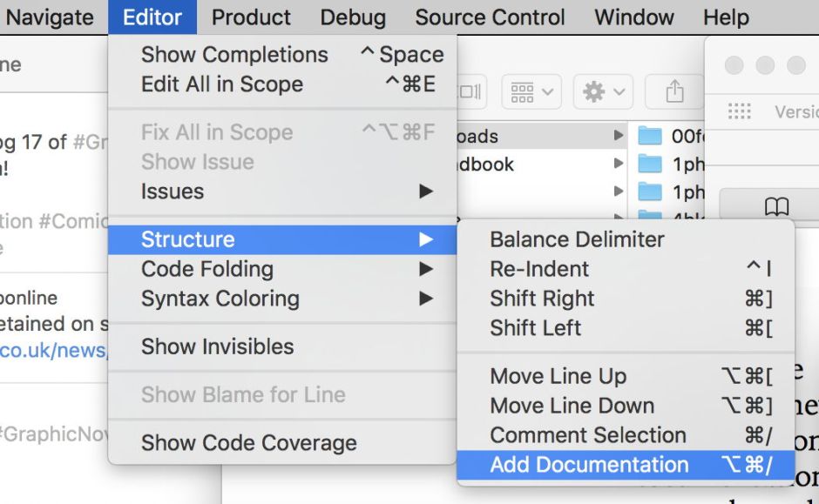
Task: Select Add Documentation from the Structure submenu
Action: coord(591,464)
